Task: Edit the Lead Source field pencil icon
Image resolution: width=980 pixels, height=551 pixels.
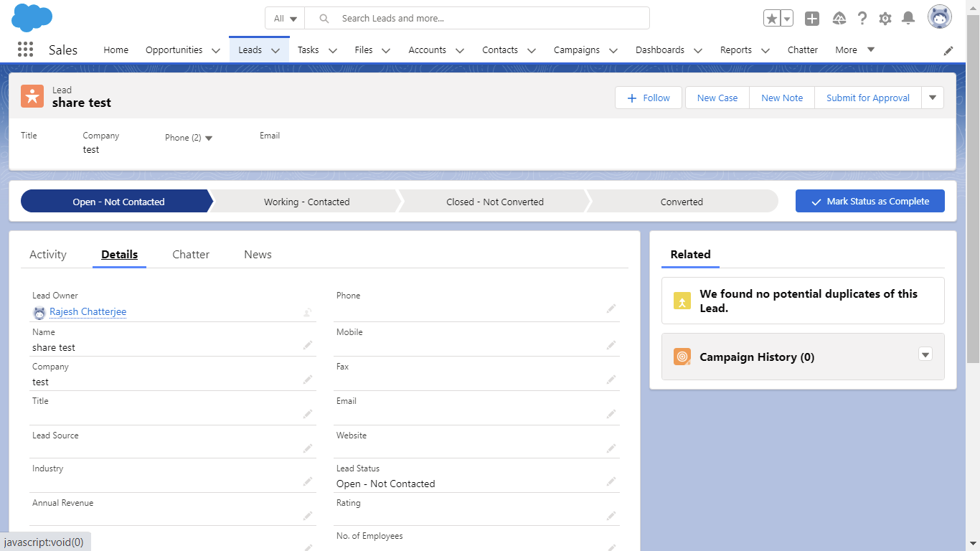Action: [x=307, y=448]
